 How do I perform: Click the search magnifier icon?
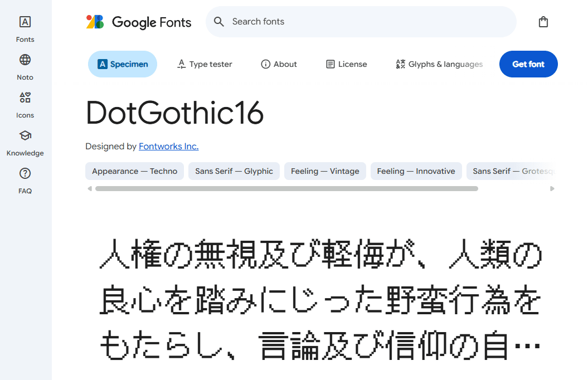(218, 22)
